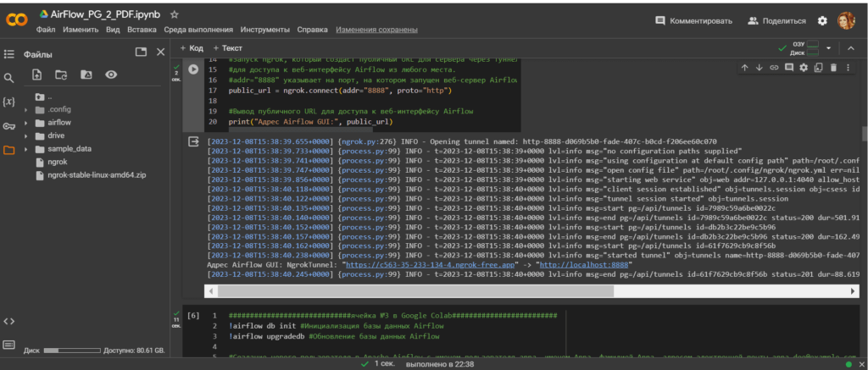Pop out Files panel into new window
Image resolution: width=868 pixels, height=370 pixels.
coord(142,52)
